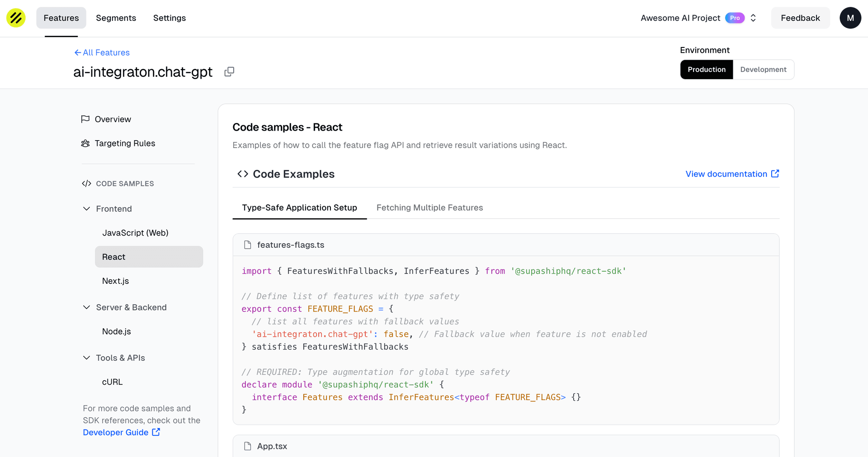Click the Supaship logo icon

15,18
